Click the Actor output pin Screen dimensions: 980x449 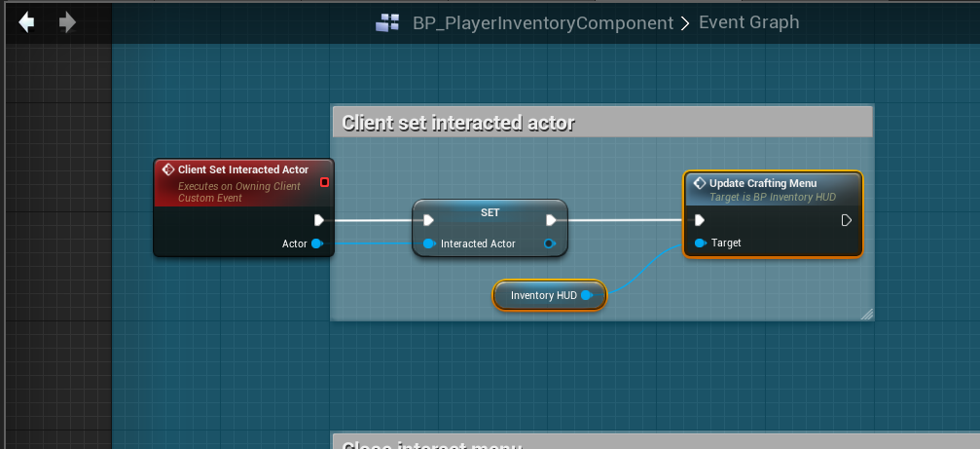pos(317,243)
